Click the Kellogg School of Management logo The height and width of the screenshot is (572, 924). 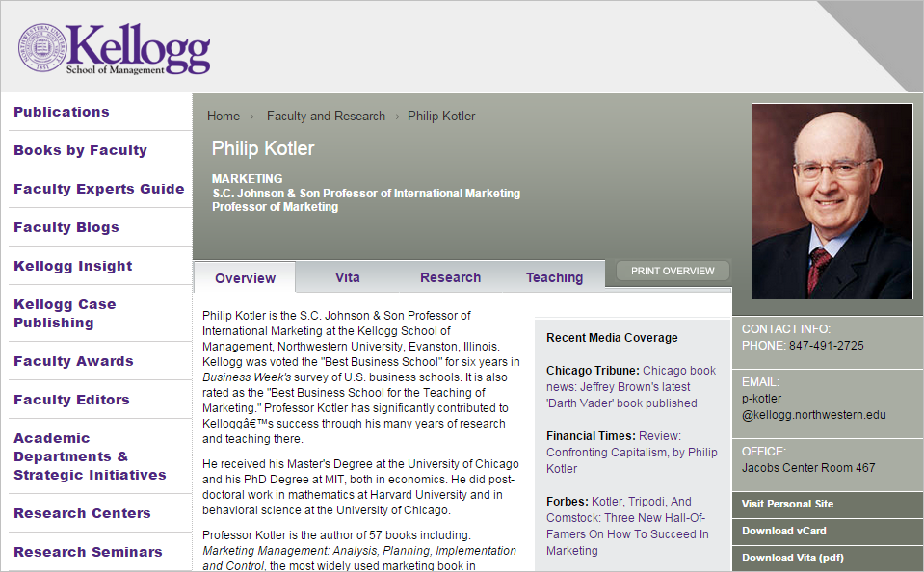pyautogui.click(x=114, y=49)
